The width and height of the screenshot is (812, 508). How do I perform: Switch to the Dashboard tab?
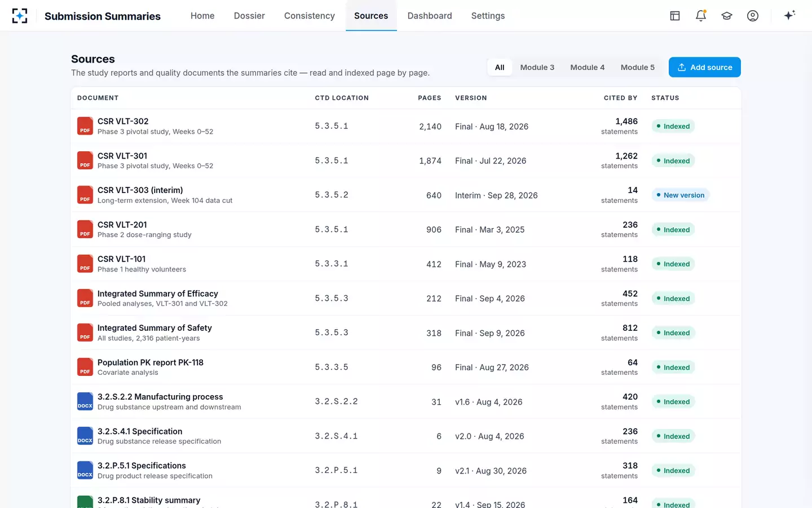(430, 16)
